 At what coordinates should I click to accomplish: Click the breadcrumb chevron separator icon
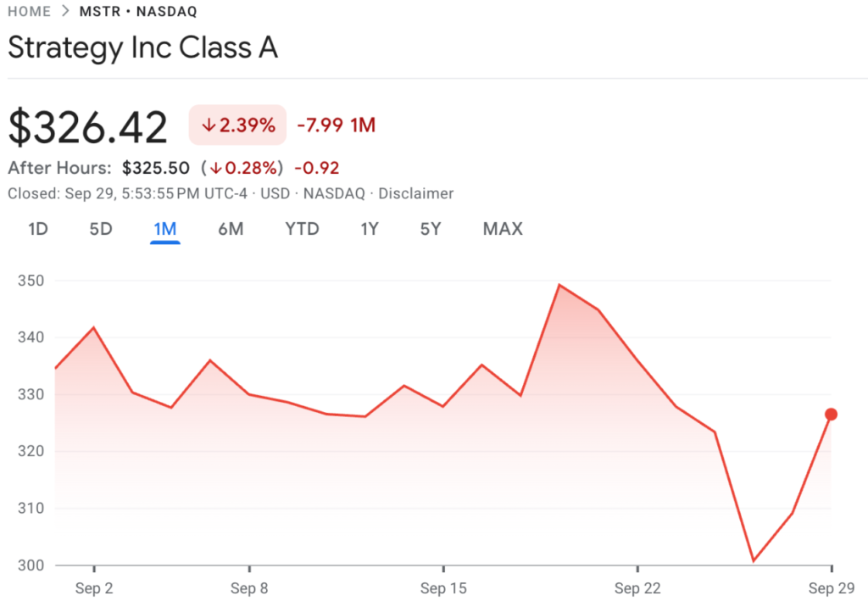point(67,12)
